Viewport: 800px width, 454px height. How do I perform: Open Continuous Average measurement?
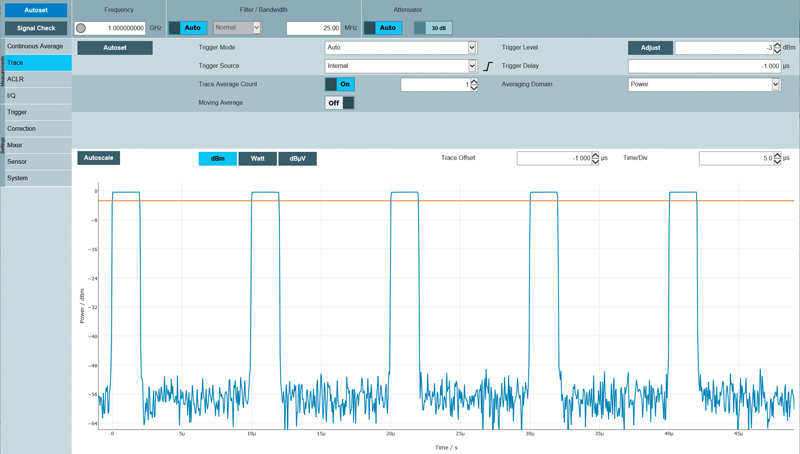38,46
